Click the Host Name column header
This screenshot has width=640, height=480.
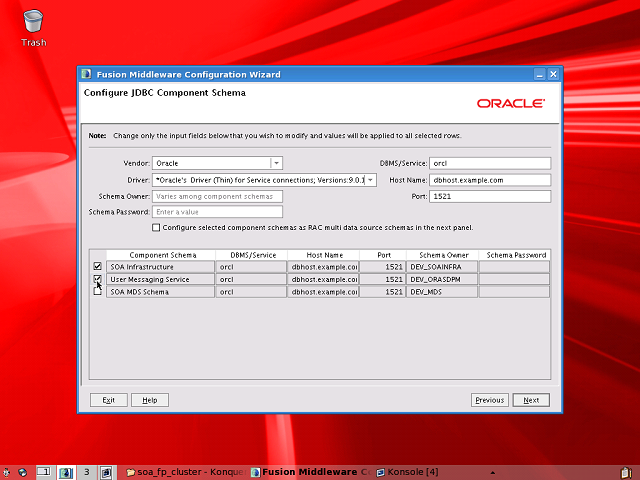click(x=324, y=255)
